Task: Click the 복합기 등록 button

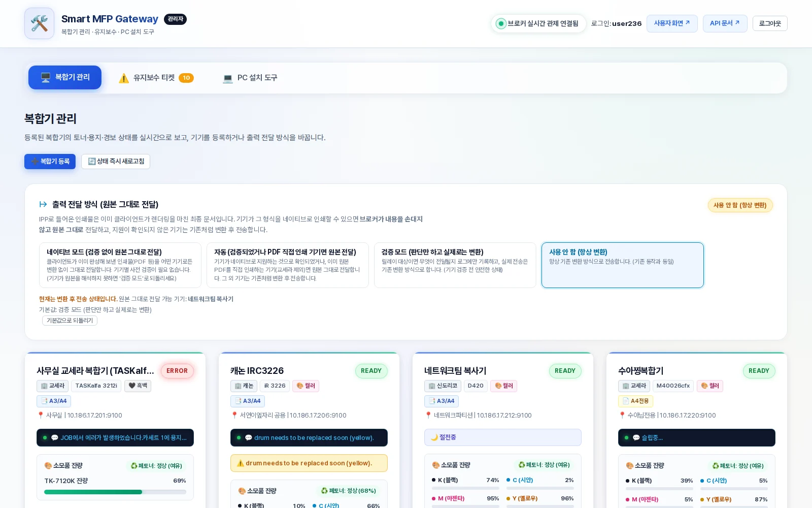Action: 50,162
